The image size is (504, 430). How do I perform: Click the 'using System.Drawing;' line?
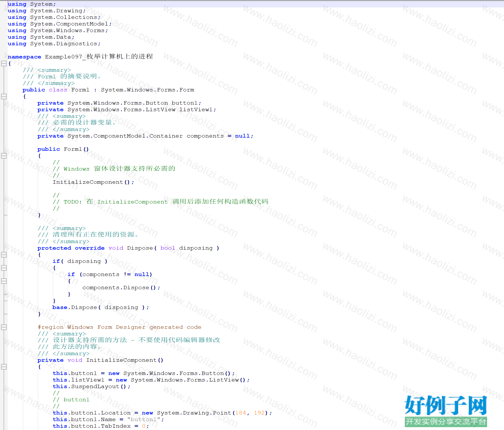pyautogui.click(x=47, y=11)
